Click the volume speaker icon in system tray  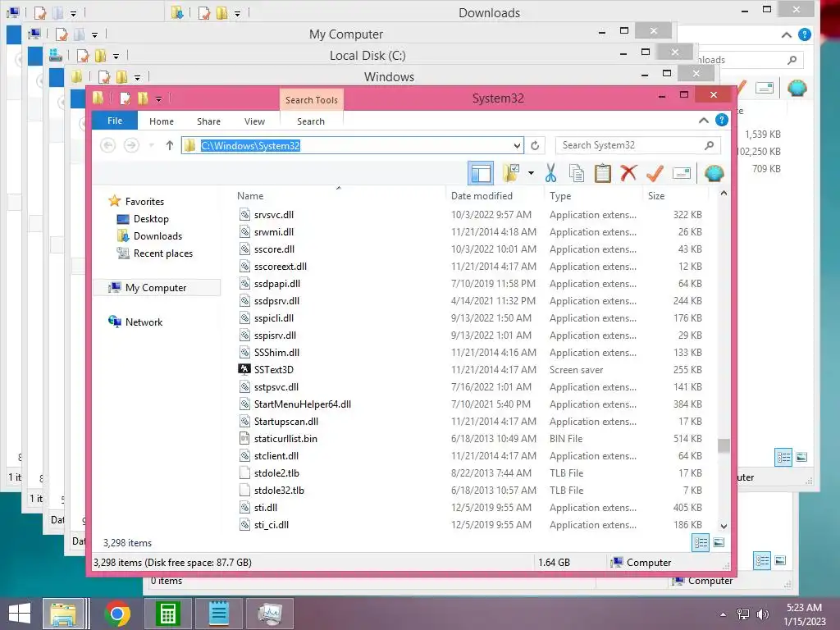click(x=762, y=614)
